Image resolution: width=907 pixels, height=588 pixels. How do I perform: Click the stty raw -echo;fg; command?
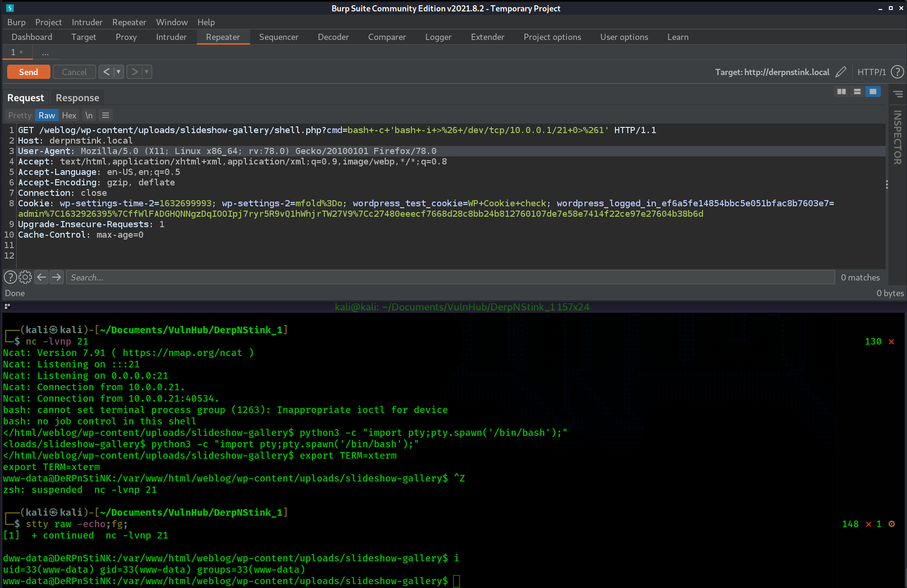point(77,524)
